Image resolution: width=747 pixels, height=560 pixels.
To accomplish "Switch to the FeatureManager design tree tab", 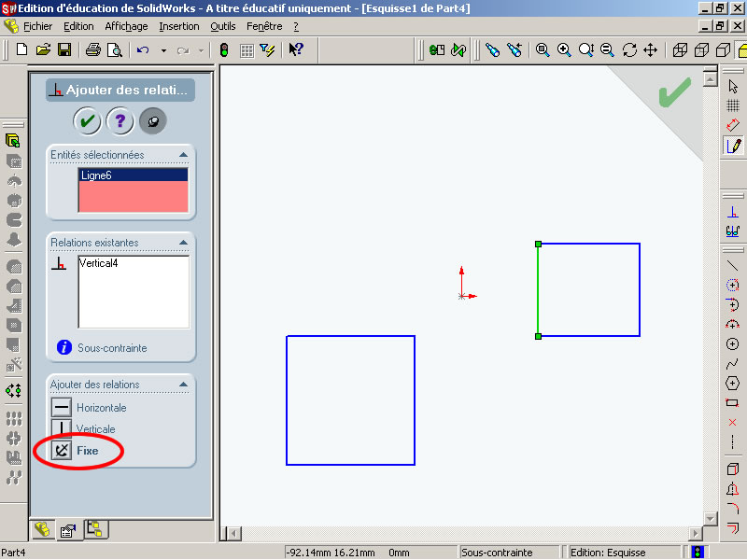I will coord(42,529).
